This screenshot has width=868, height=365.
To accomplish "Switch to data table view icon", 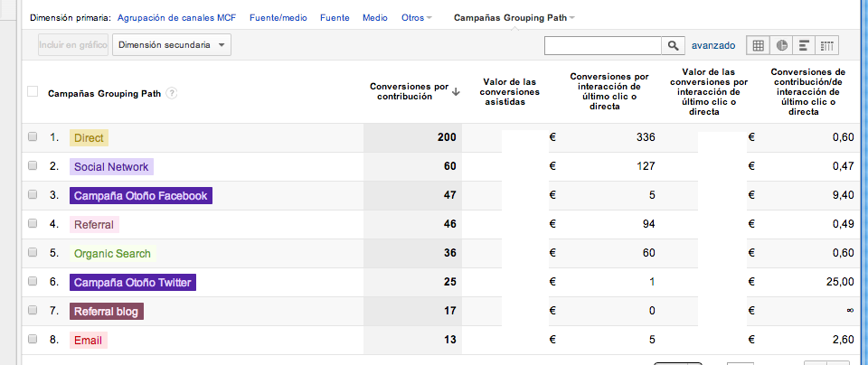I will point(758,45).
